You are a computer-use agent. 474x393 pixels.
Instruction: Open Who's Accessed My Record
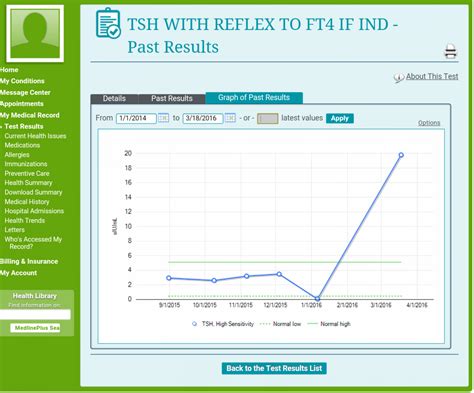[x=33, y=243]
